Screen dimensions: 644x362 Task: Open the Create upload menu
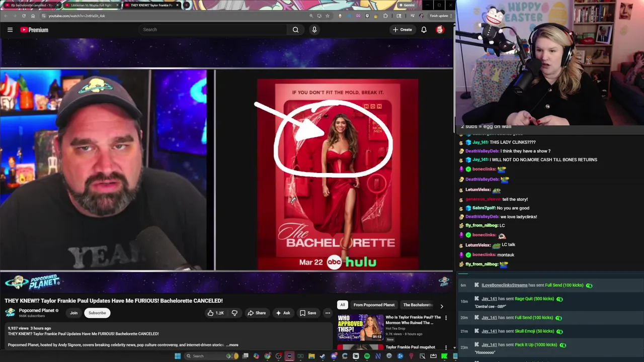tap(402, 30)
